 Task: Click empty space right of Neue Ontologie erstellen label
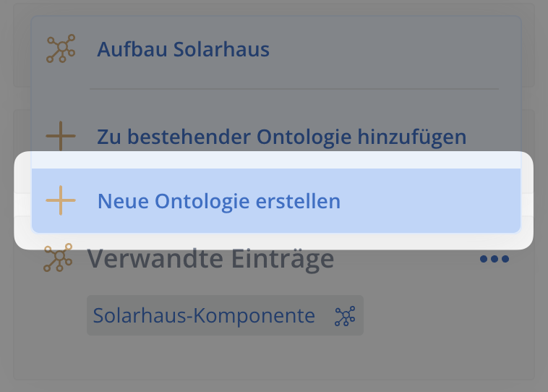430,201
